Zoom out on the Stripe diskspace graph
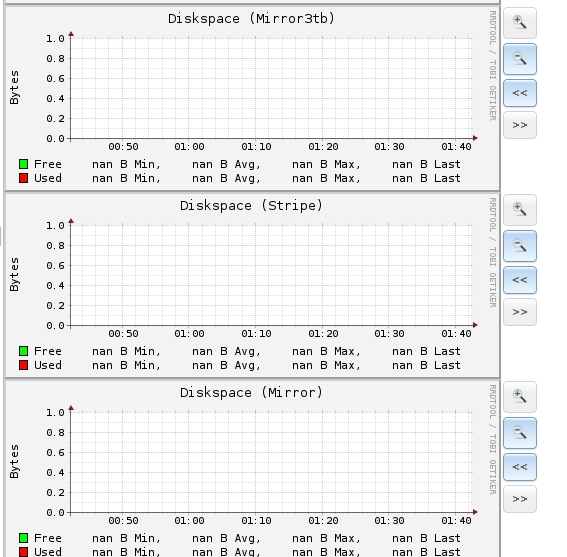 [520, 246]
